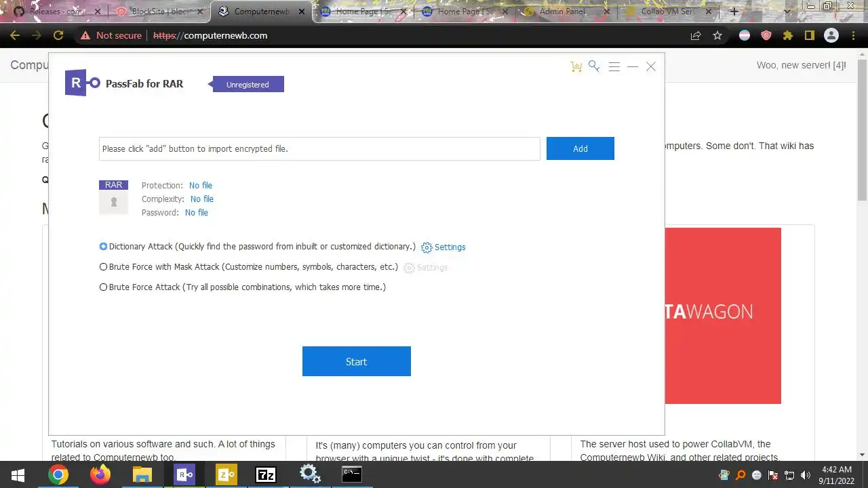Open the tab search dropdown arrow
Image resolution: width=868 pixels, height=488 pixels.
(x=787, y=12)
